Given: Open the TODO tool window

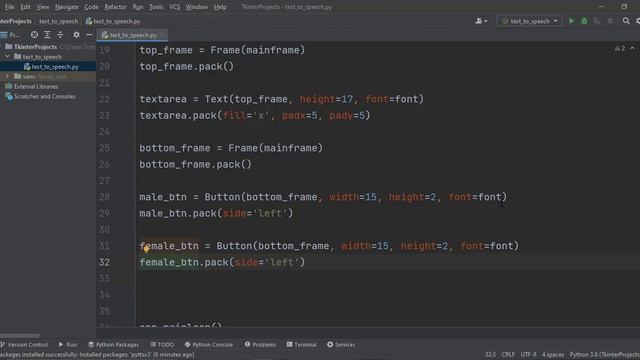Looking at the screenshot, I should pyautogui.click(x=162, y=345).
